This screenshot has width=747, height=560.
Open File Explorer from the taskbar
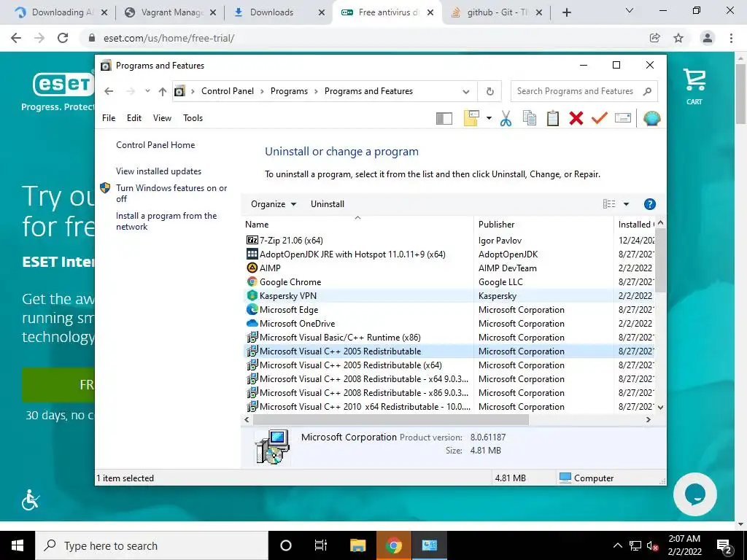point(357,545)
